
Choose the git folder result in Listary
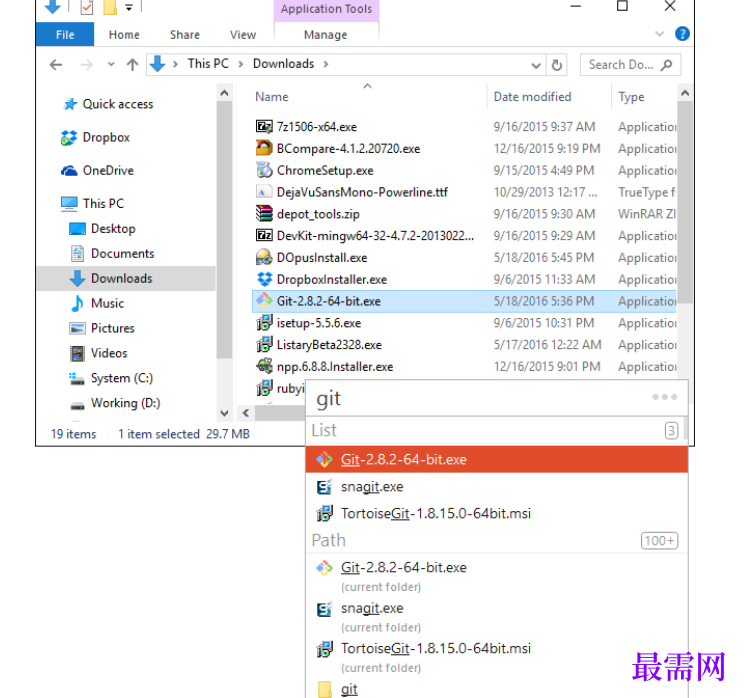pos(496,689)
